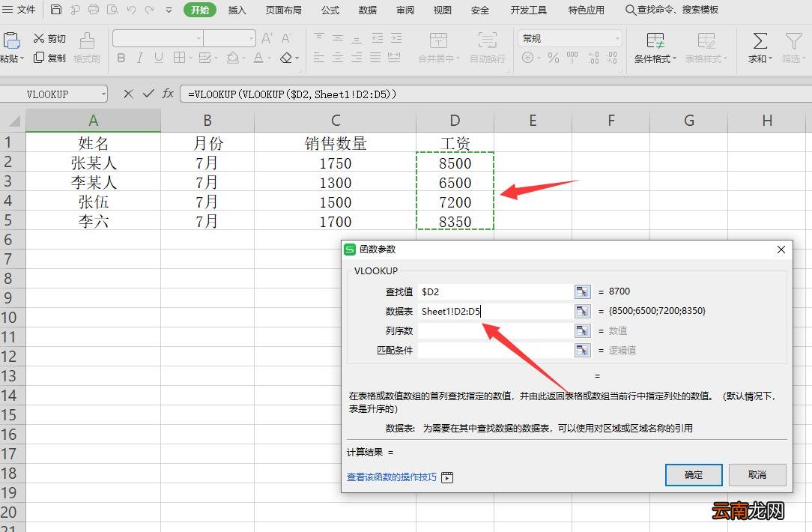The image size is (812, 532).
Task: Click the 确定 button in dialog
Action: pos(694,475)
